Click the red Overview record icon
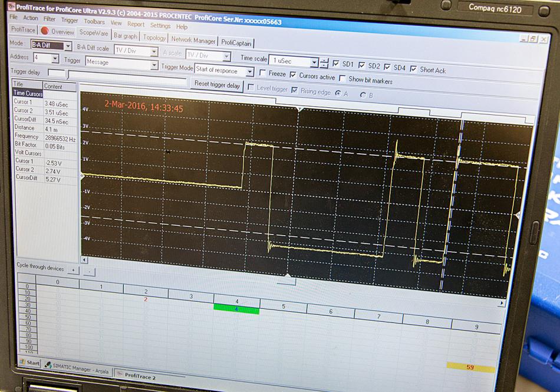 45,31
